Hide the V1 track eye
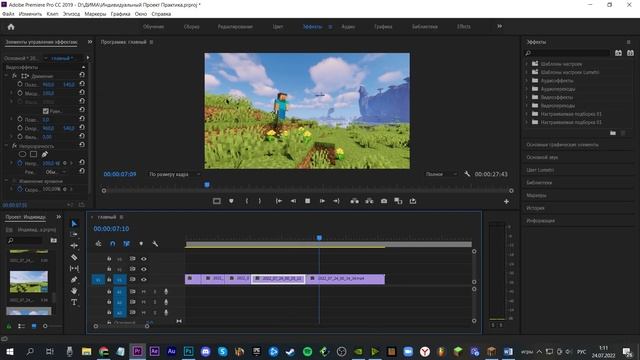The image size is (640, 360). [144, 280]
